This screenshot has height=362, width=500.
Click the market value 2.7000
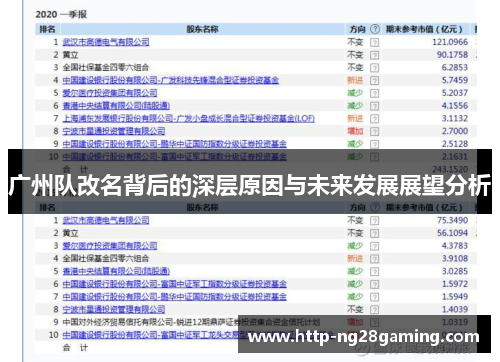tap(455, 131)
